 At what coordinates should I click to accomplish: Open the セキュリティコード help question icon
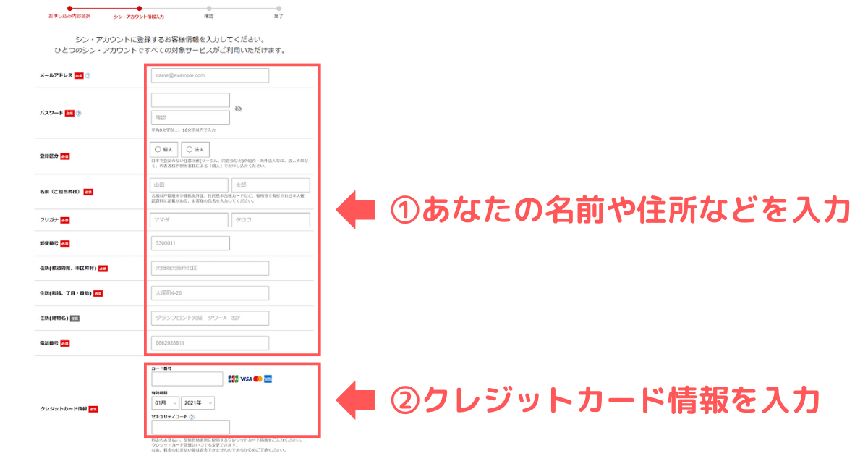point(192,418)
